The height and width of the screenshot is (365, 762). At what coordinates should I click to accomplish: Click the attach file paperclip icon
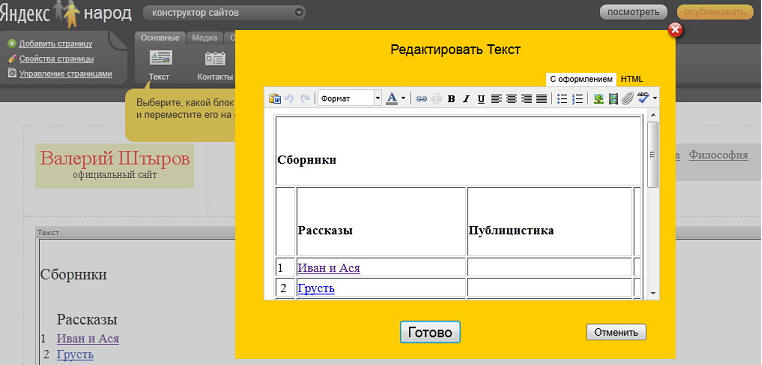[627, 99]
